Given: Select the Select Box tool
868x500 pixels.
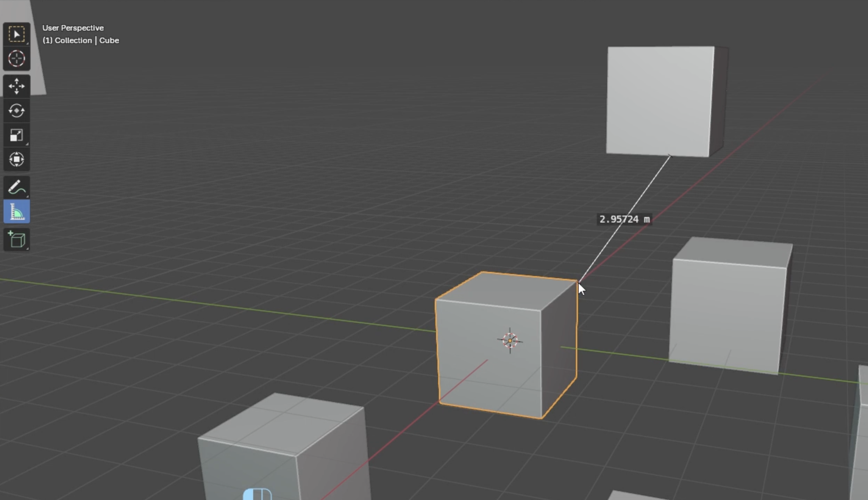Looking at the screenshot, I should point(16,34).
